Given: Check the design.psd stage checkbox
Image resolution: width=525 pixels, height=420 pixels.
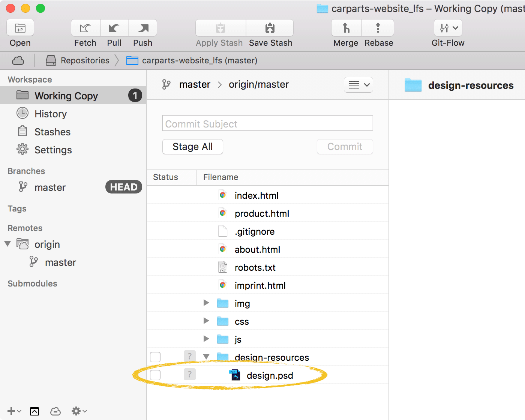Looking at the screenshot, I should [x=155, y=375].
